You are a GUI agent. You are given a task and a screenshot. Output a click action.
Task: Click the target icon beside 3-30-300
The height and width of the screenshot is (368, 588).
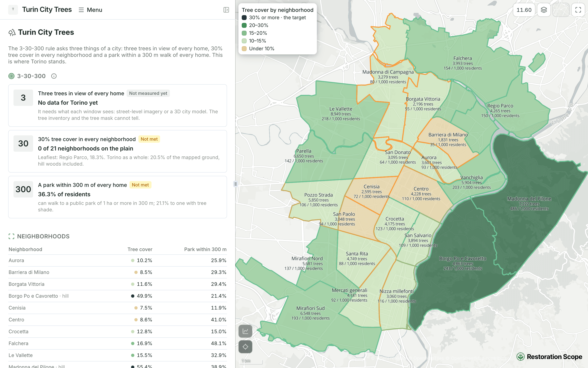coord(11,76)
